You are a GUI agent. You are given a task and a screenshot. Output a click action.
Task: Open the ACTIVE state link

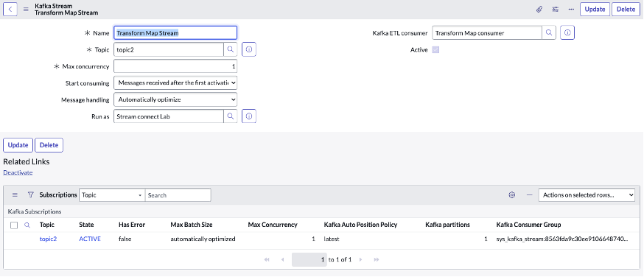90,239
